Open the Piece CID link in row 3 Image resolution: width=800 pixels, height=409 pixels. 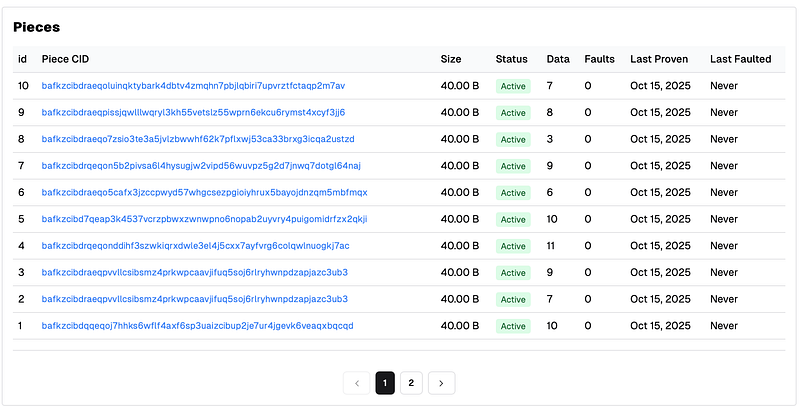click(x=194, y=272)
